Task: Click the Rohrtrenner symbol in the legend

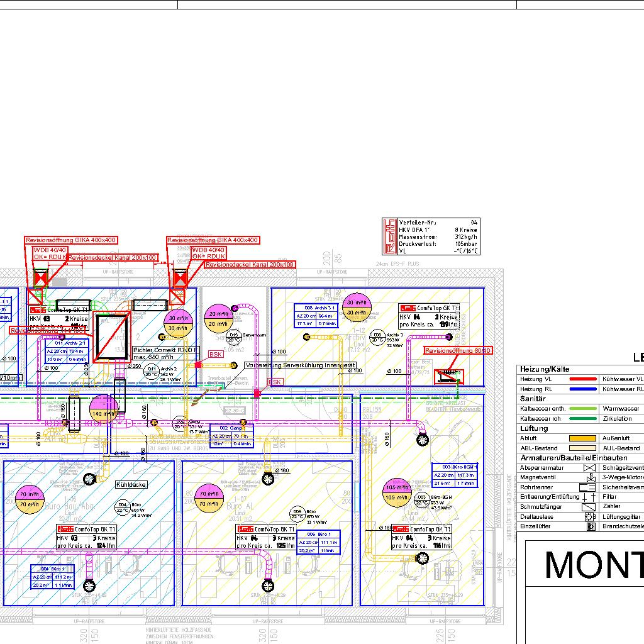Action: pos(588,487)
